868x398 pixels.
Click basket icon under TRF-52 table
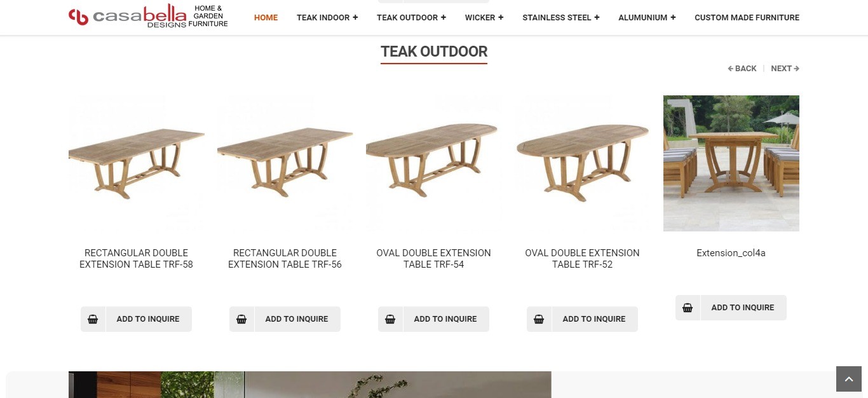pyautogui.click(x=539, y=319)
